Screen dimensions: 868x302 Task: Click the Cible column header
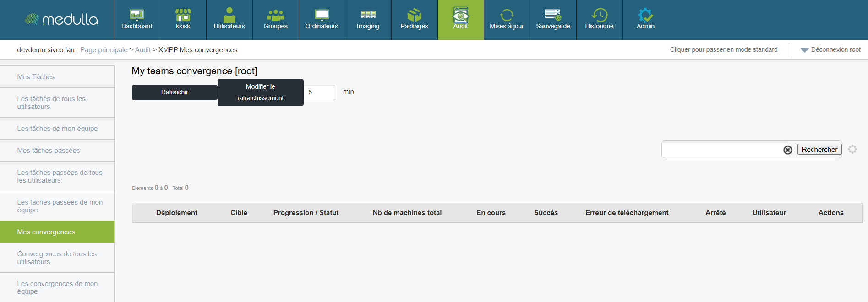[239, 213]
